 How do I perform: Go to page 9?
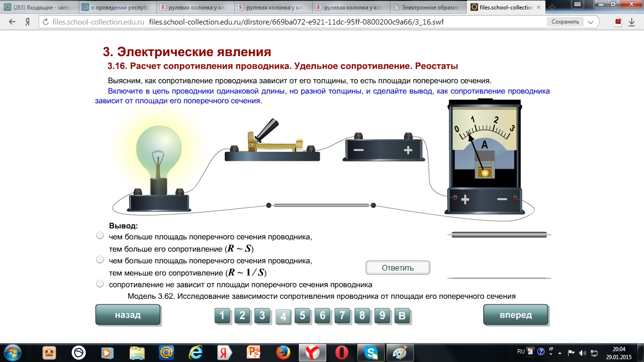pyautogui.click(x=382, y=315)
